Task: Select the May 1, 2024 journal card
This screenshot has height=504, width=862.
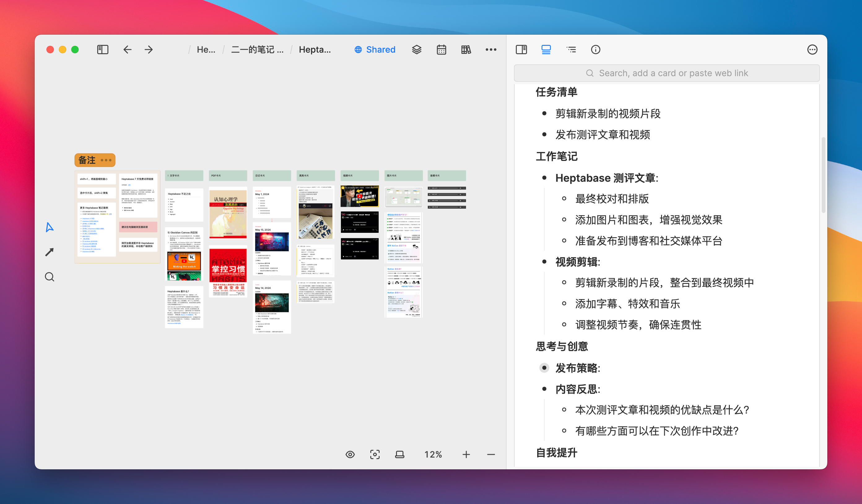Action: point(272,203)
